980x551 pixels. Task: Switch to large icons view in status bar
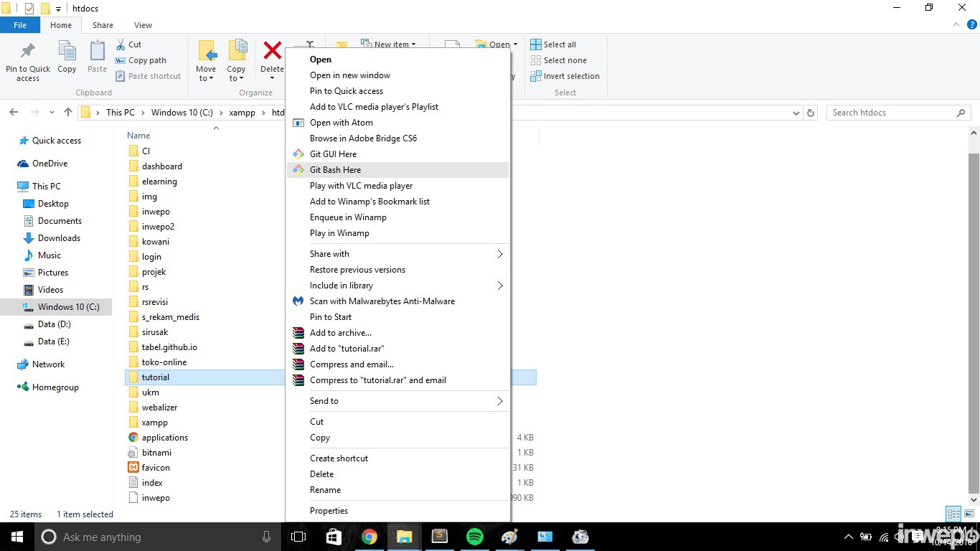[969, 514]
